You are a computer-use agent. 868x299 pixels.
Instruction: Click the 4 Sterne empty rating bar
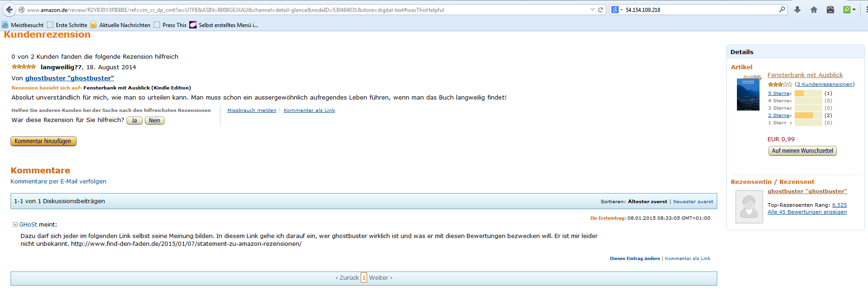pos(808,101)
